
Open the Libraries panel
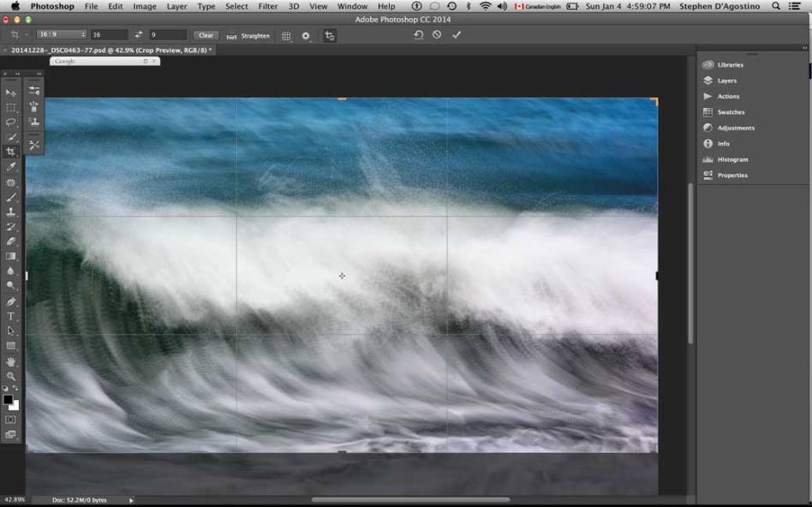tap(729, 64)
